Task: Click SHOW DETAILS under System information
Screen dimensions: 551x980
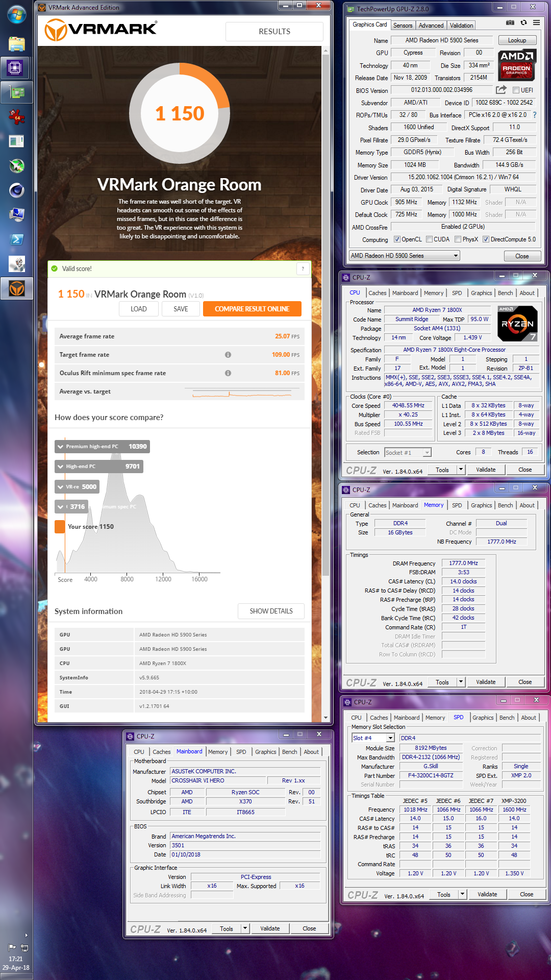Action: point(271,611)
